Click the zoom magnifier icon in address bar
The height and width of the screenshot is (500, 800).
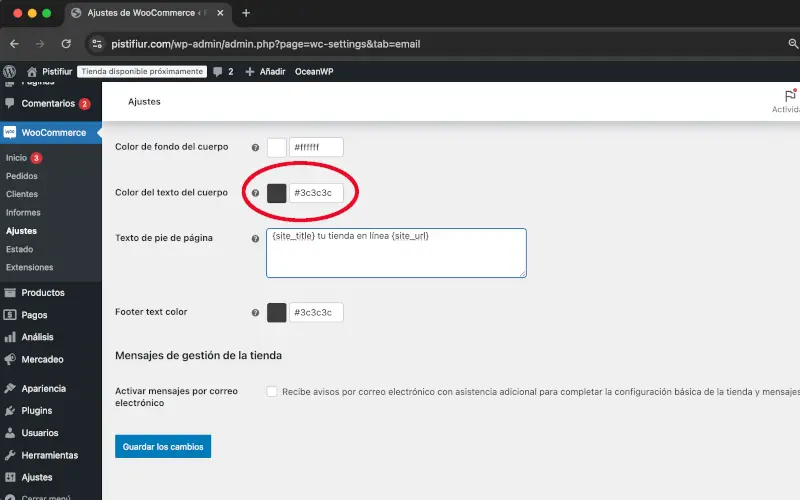pyautogui.click(x=793, y=44)
